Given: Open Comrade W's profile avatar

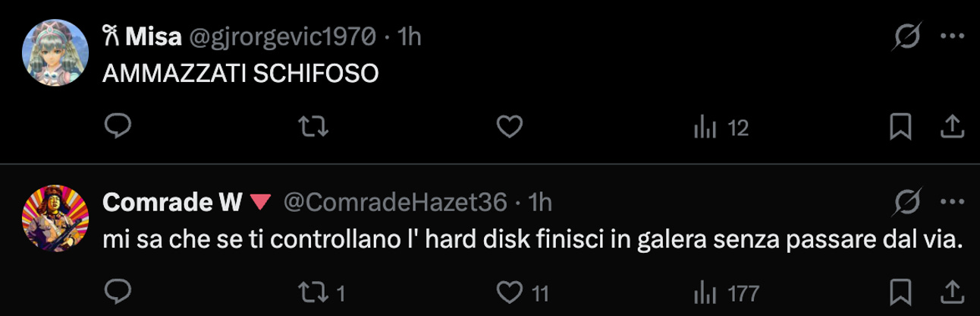Looking at the screenshot, I should [55, 216].
